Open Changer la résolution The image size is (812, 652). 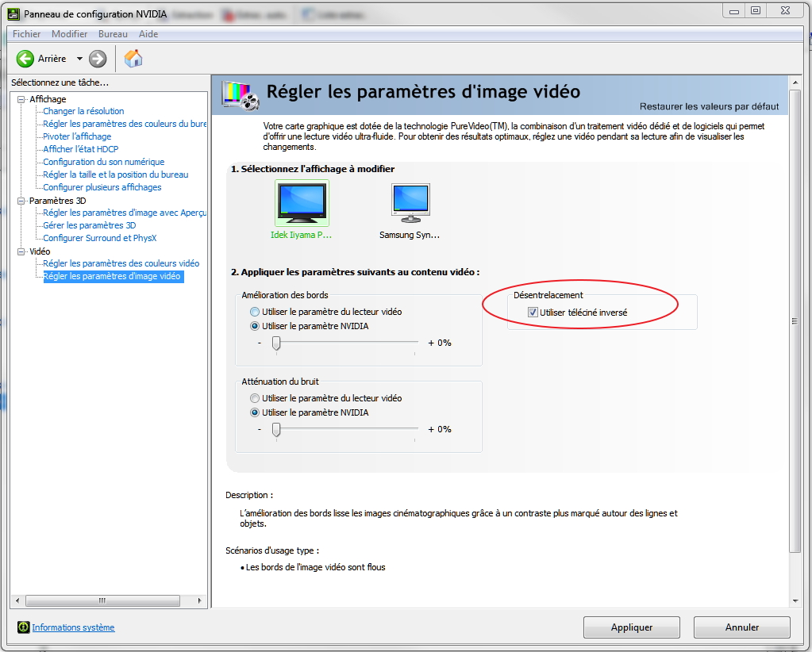pyautogui.click(x=83, y=111)
